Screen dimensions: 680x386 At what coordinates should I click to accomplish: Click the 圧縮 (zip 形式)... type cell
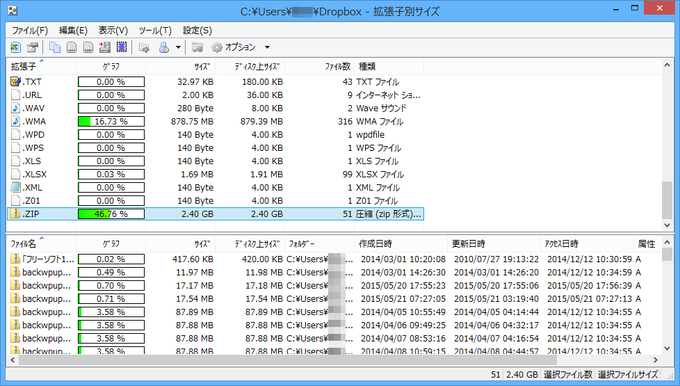tap(389, 214)
